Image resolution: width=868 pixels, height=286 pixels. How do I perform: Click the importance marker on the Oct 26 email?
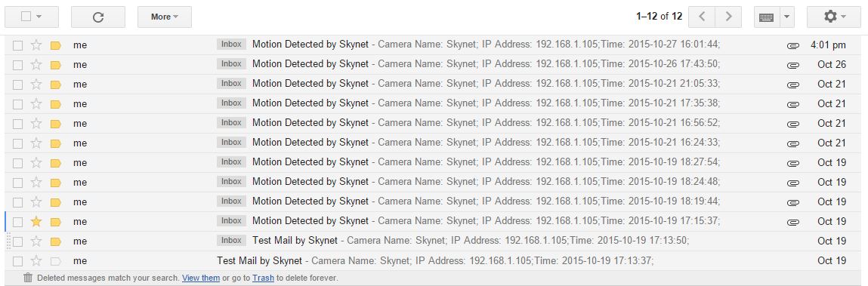click(x=55, y=65)
